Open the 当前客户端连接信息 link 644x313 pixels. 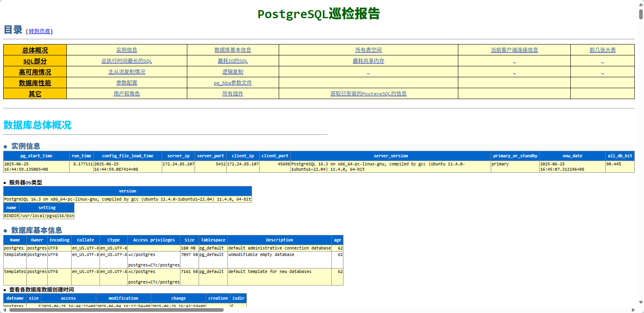click(x=514, y=50)
